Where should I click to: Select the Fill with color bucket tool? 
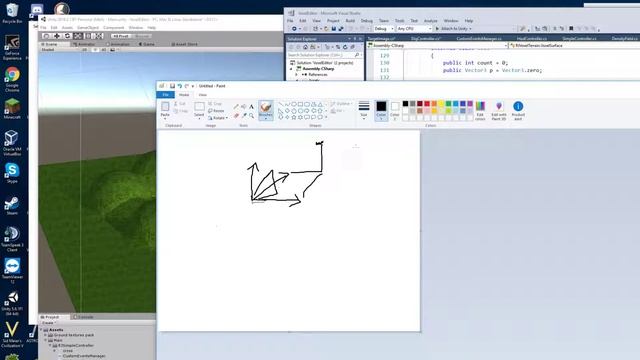pos(244,107)
